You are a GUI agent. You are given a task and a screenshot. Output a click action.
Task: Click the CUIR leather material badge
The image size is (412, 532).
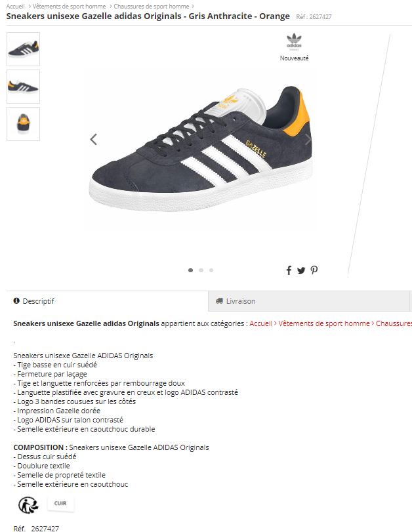pyautogui.click(x=60, y=503)
